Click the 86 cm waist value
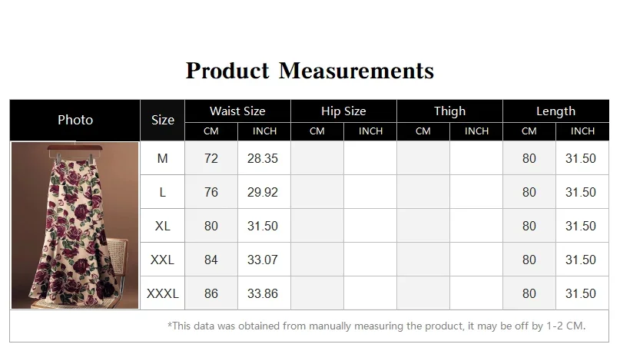The image size is (620, 364). click(211, 293)
